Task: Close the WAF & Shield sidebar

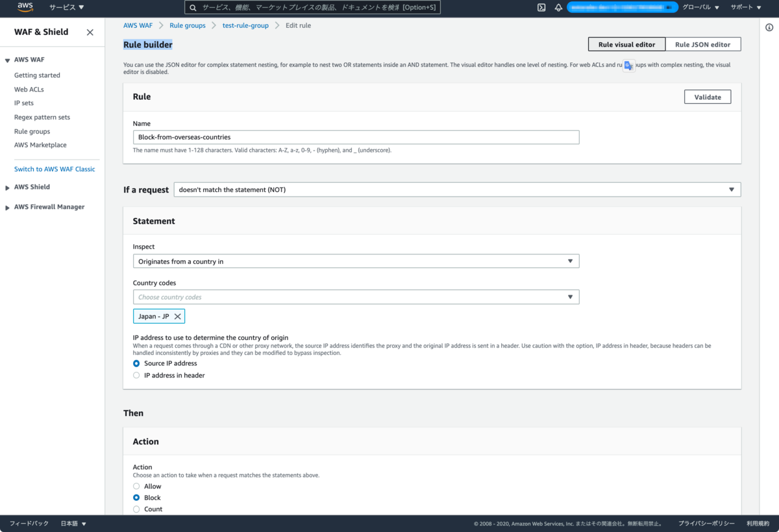Action: coord(90,32)
